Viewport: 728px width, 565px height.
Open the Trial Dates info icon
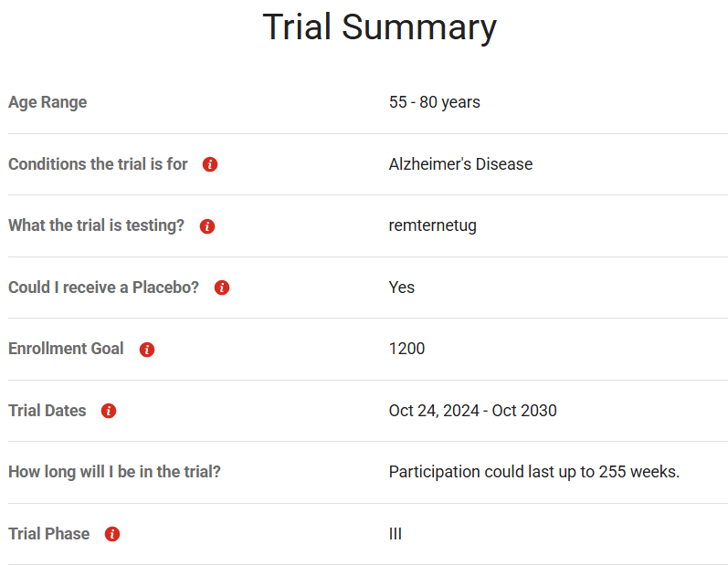click(x=109, y=411)
